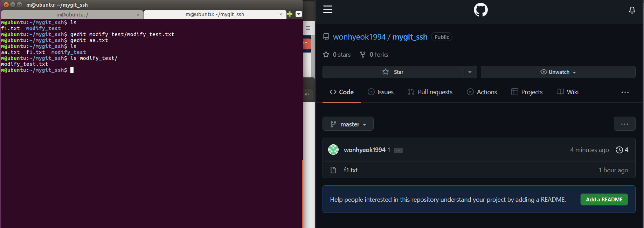Switch to the Code tab
Image resolution: width=644 pixels, height=228 pixels.
(x=341, y=92)
